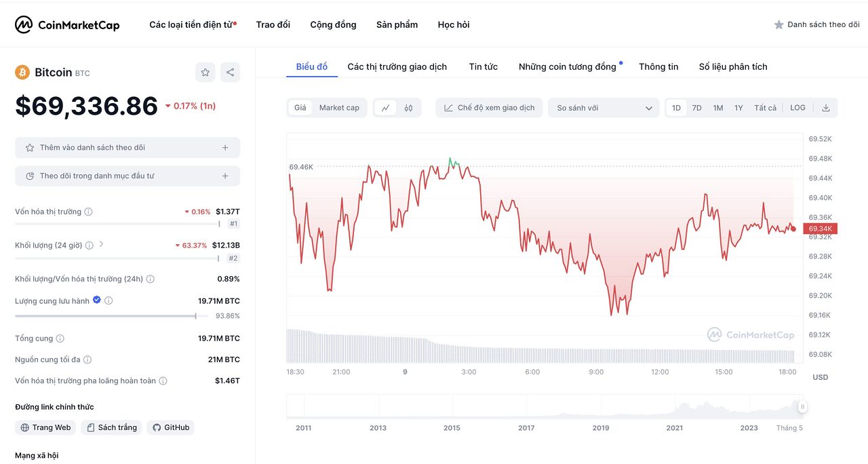Switch to Số liệu phân tích tab

(733, 66)
